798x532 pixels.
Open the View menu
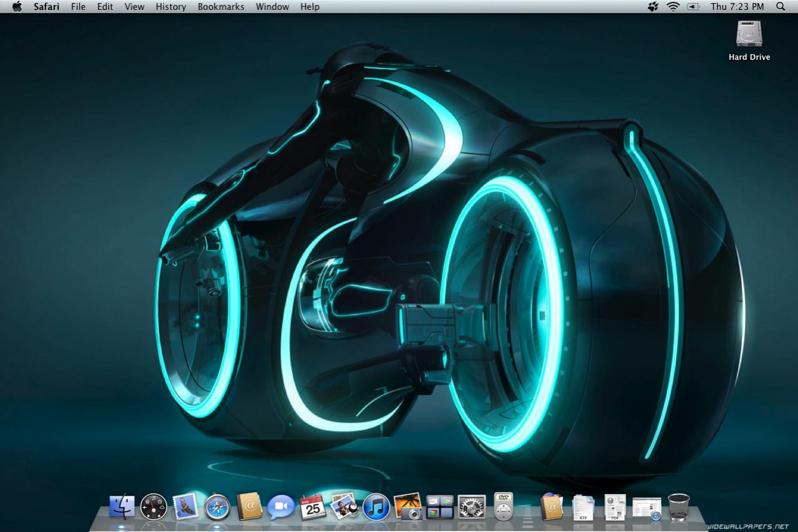(134, 7)
